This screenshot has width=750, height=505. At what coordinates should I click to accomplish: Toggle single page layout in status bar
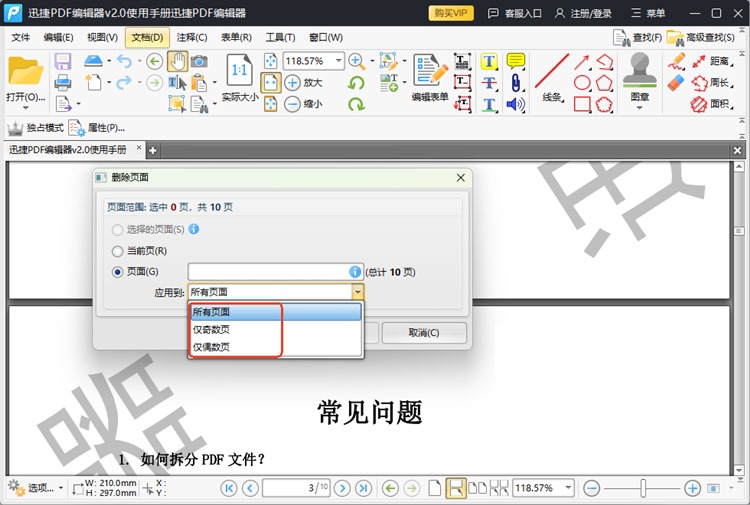[x=434, y=488]
